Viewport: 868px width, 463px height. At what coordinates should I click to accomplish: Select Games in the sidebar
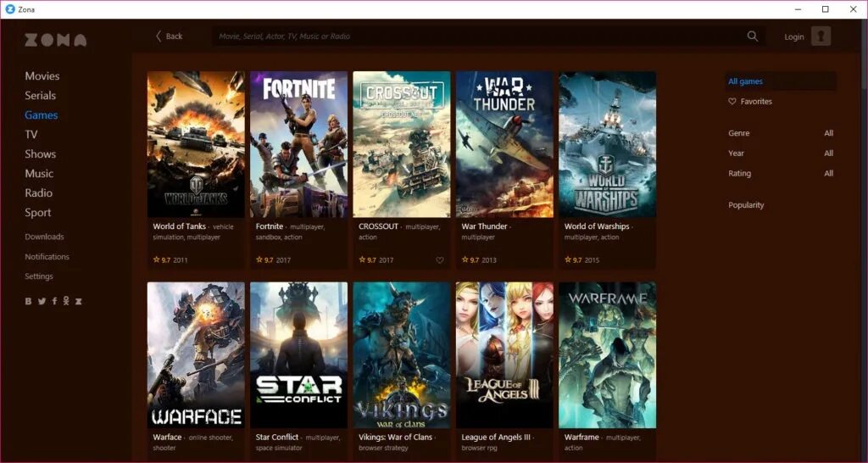41,115
